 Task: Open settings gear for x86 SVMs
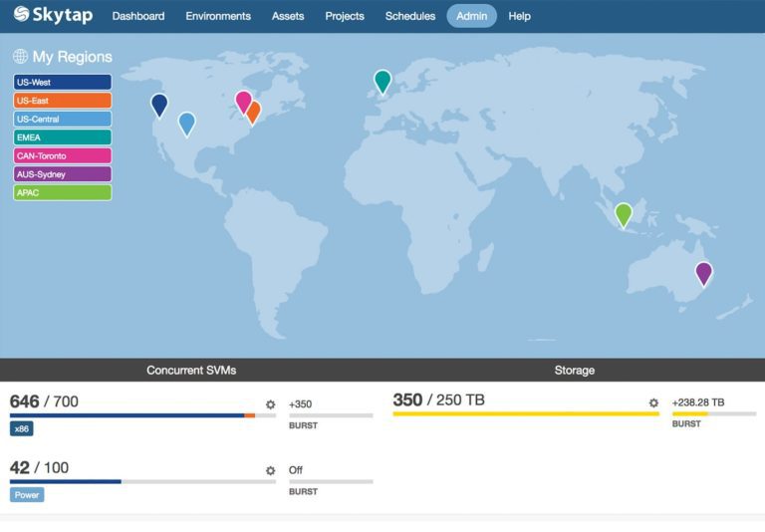coord(270,404)
